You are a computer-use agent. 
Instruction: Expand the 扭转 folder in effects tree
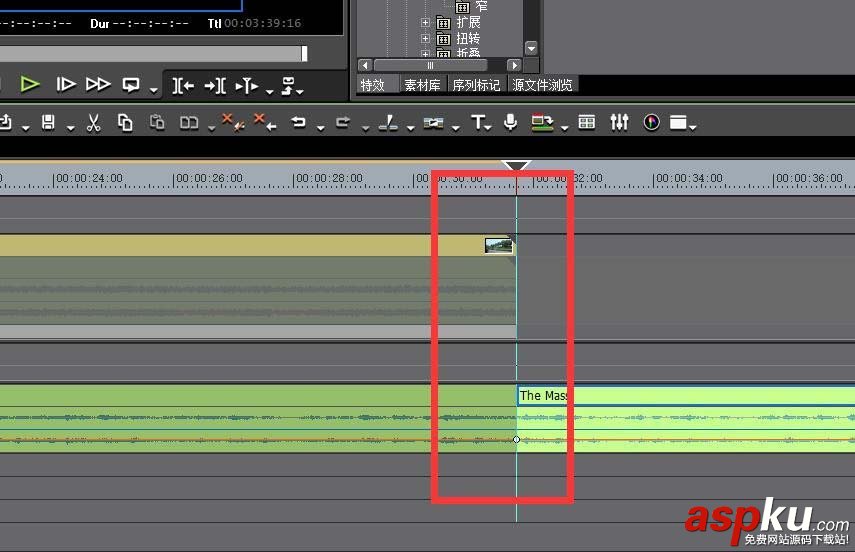pos(425,39)
